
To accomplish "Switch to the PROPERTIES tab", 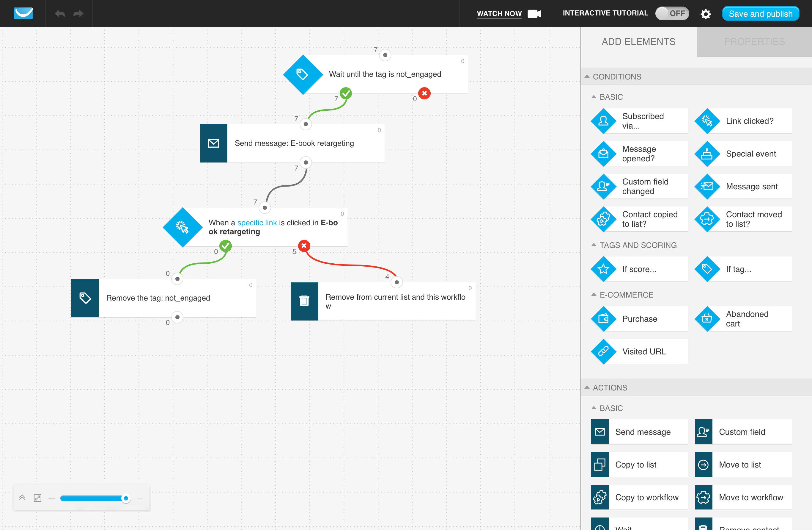I will [x=754, y=41].
